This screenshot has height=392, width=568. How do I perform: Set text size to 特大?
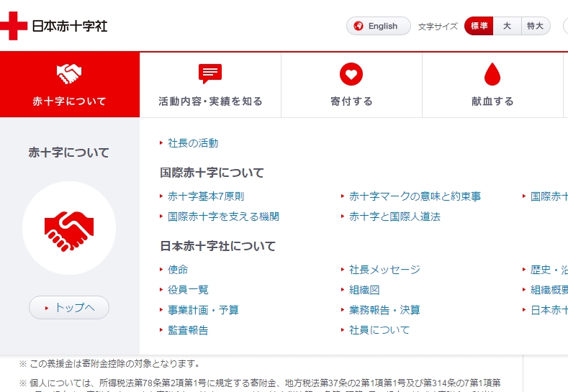(x=536, y=26)
